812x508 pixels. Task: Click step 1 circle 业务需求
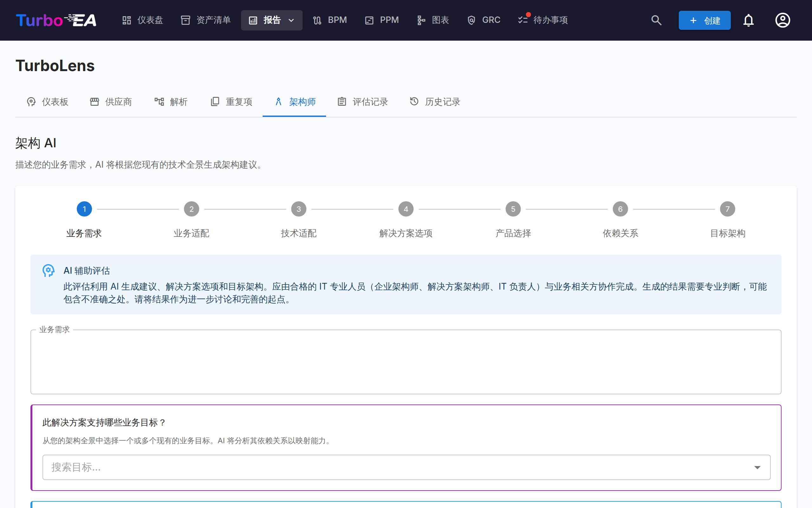[84, 209]
